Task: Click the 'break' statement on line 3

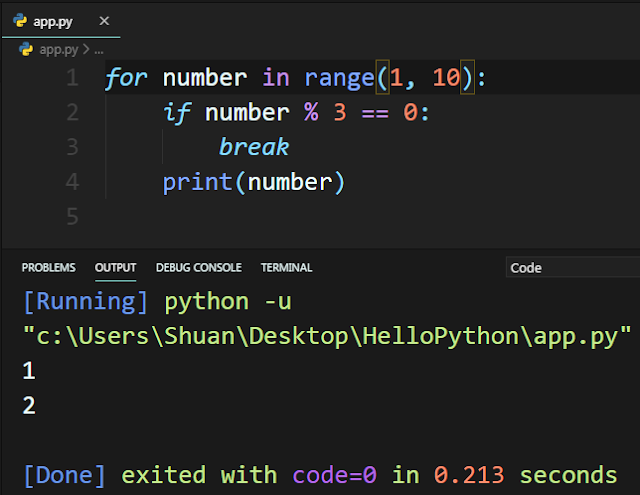Action: (254, 147)
